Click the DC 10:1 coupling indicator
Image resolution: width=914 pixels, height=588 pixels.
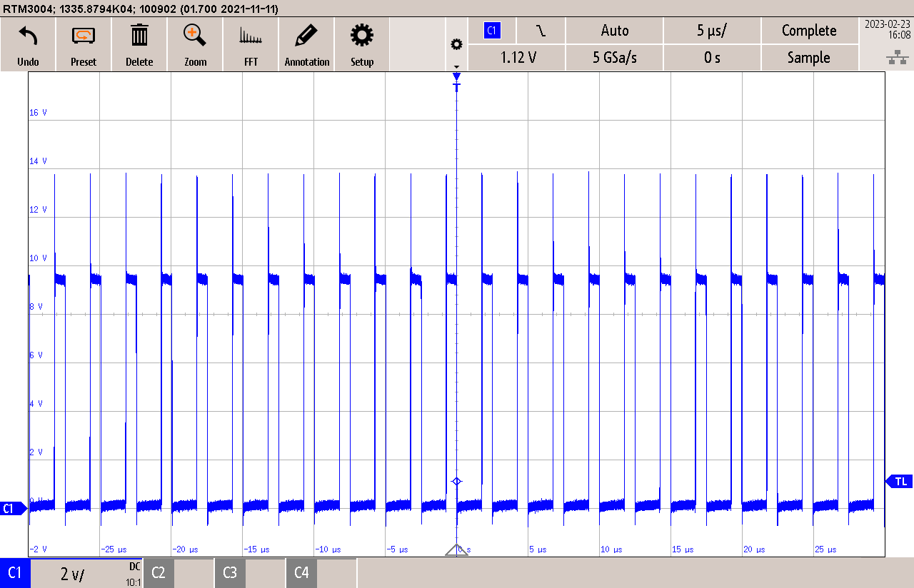point(134,573)
